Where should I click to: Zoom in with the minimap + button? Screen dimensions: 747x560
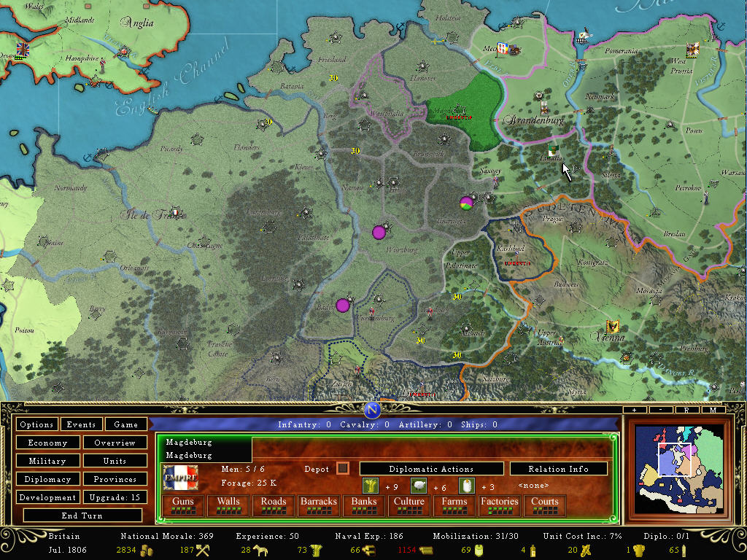pyautogui.click(x=634, y=410)
